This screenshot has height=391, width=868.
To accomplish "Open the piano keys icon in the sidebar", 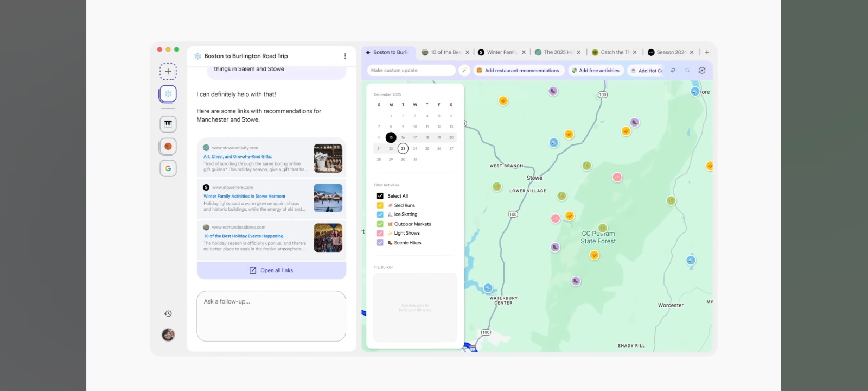I will click(168, 124).
